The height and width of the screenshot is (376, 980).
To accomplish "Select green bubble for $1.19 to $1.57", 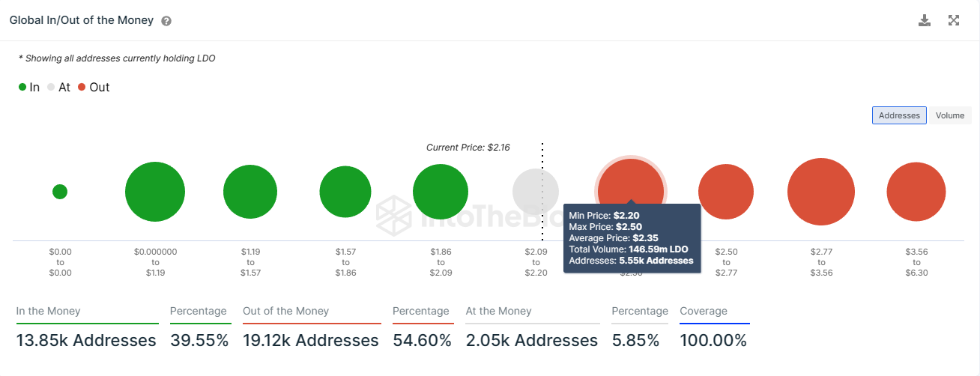I will point(250,192).
